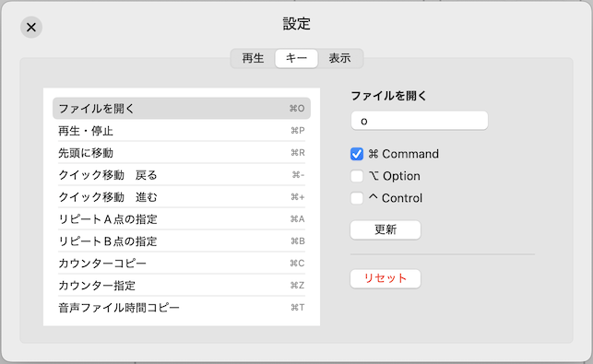Enable the ⌥ Option modifier checkbox
This screenshot has width=593, height=364.
pos(357,176)
